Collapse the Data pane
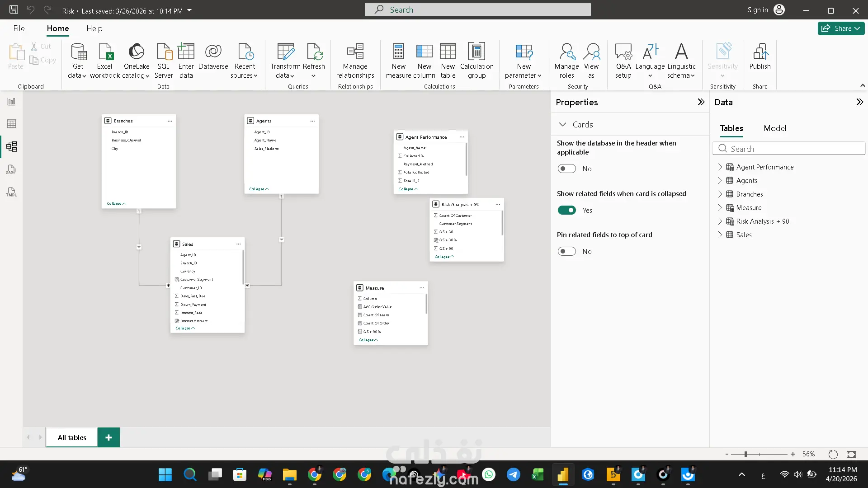Screen dimensions: 868x488 859,102
